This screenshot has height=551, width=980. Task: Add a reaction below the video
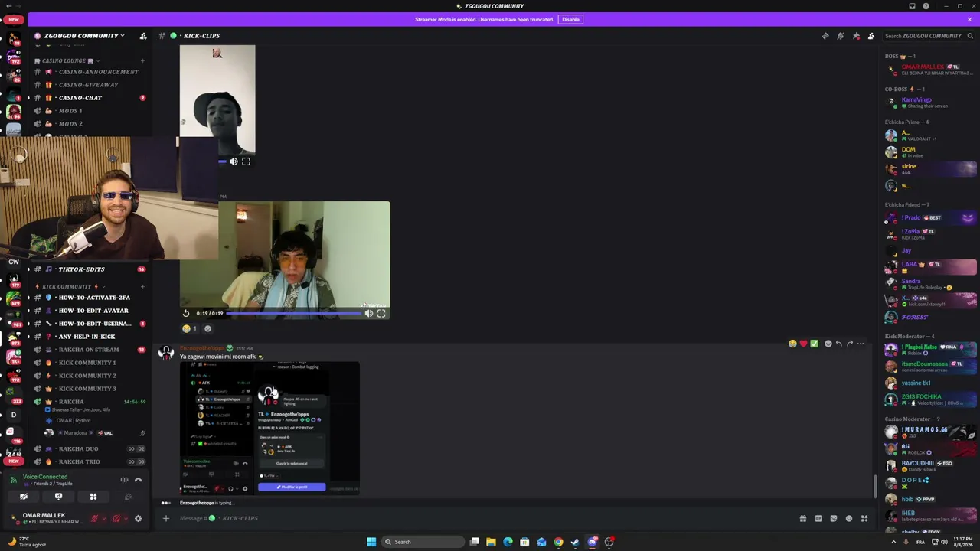coord(207,328)
